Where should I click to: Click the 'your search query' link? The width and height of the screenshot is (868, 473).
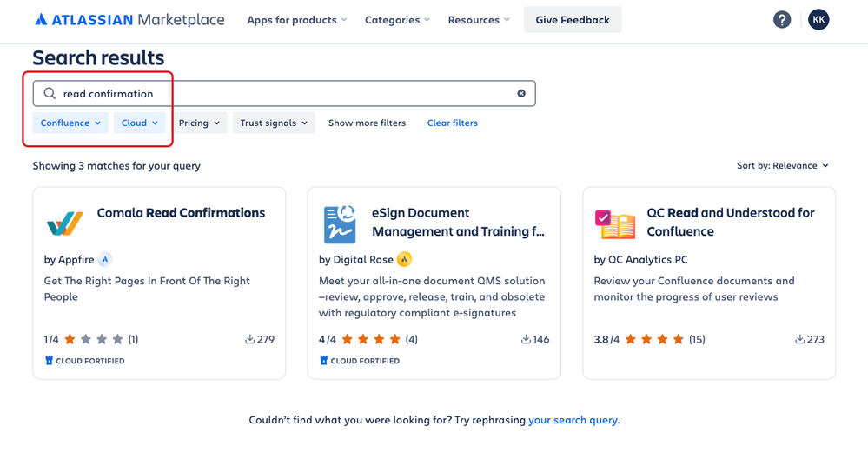coord(573,420)
